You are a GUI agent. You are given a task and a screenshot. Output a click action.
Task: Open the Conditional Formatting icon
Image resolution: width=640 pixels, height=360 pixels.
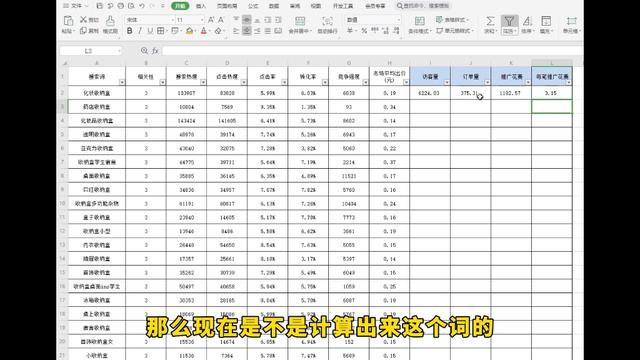point(419,21)
